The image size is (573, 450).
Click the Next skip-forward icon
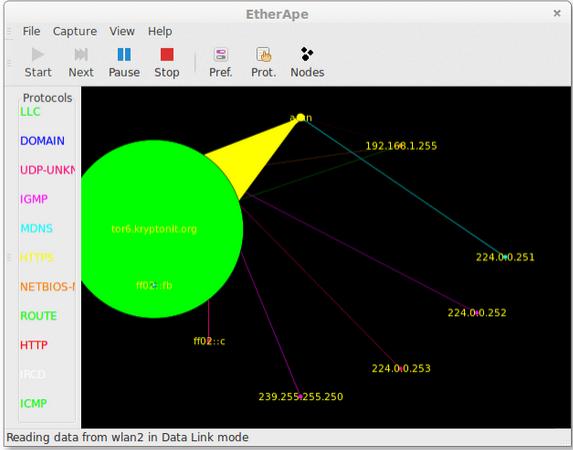pyautogui.click(x=81, y=55)
